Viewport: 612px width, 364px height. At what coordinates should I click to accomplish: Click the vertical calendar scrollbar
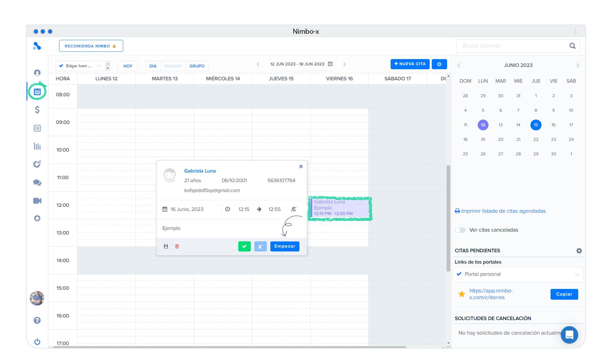448,218
